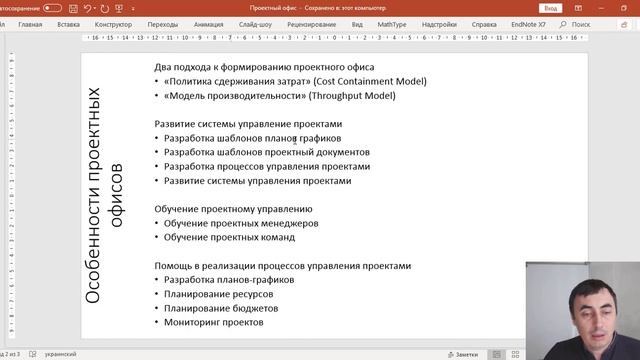Toggle the Заметки notes pane
640x360 pixels.
click(x=463, y=355)
